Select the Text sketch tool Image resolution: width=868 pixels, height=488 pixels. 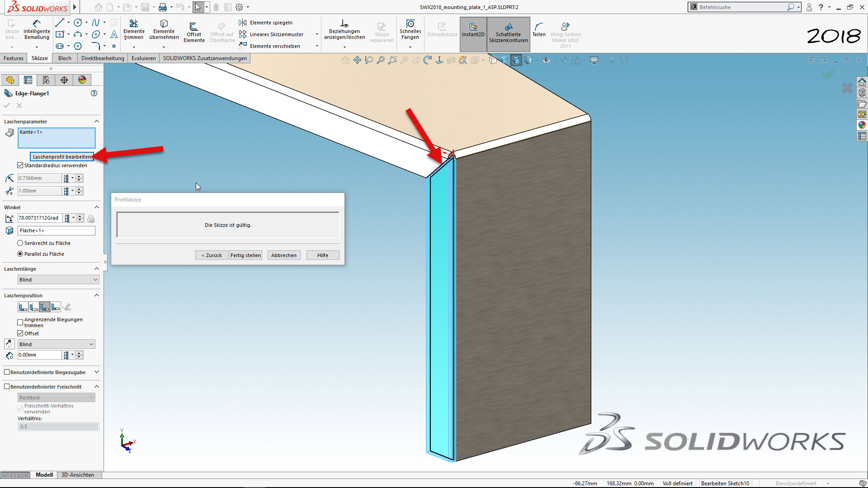[114, 34]
